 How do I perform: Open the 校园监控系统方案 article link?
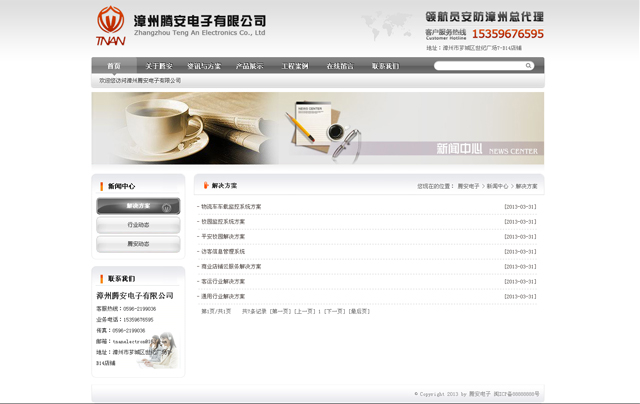coord(223,222)
